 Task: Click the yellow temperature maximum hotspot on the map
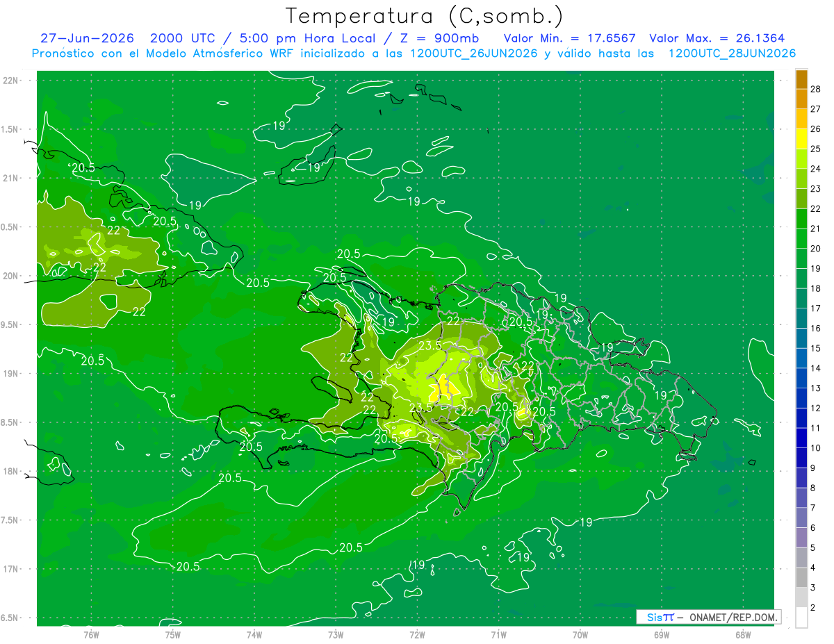coord(445,388)
